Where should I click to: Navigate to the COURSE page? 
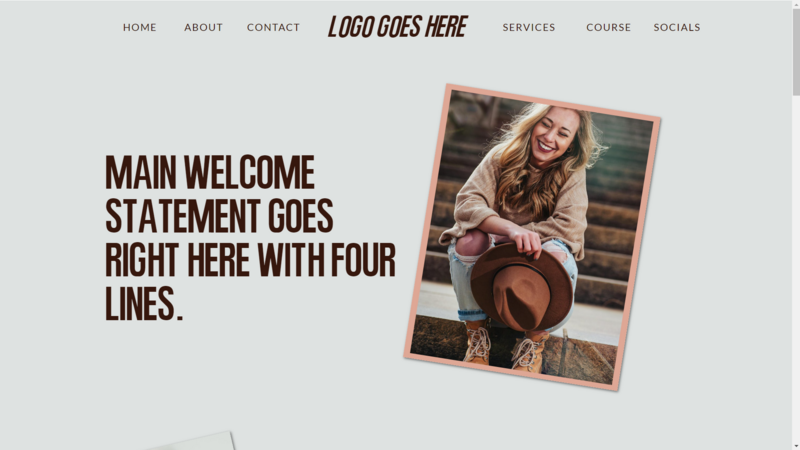(x=609, y=27)
